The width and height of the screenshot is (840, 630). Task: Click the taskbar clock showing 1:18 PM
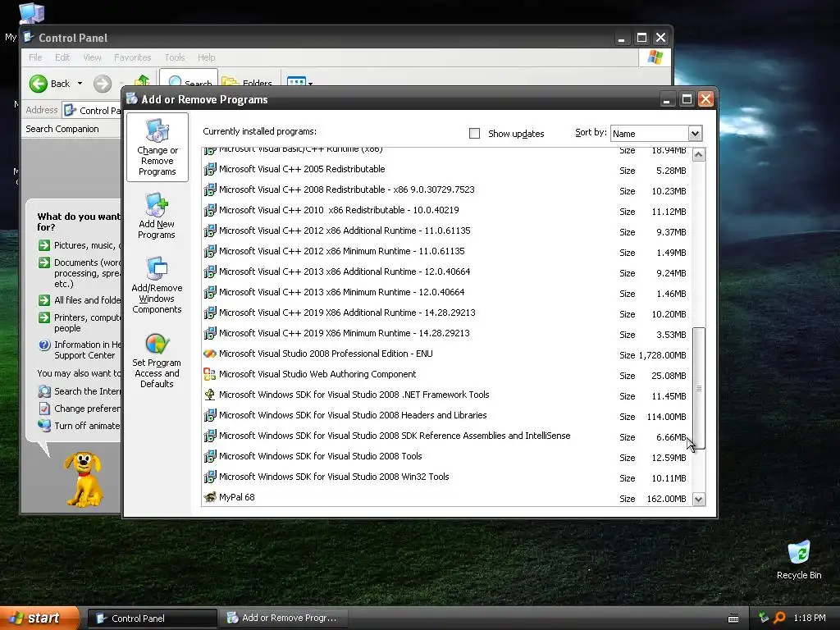[810, 618]
